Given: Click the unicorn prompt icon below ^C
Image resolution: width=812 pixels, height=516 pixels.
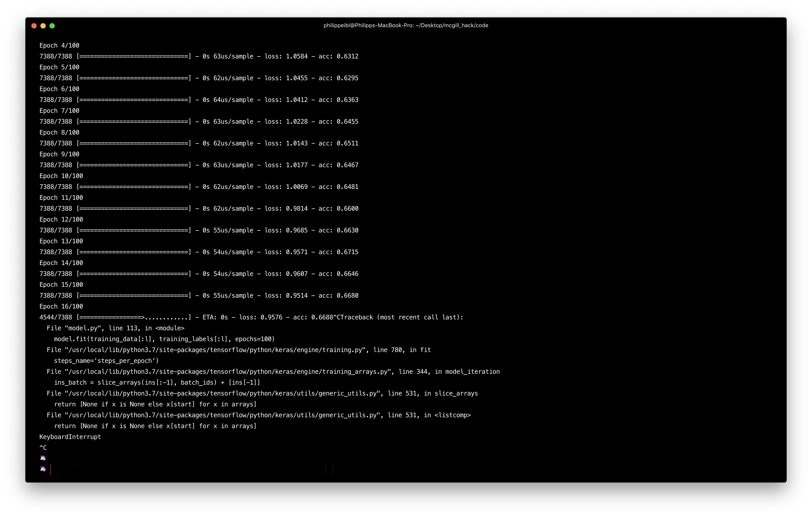Looking at the screenshot, I should 43,458.
